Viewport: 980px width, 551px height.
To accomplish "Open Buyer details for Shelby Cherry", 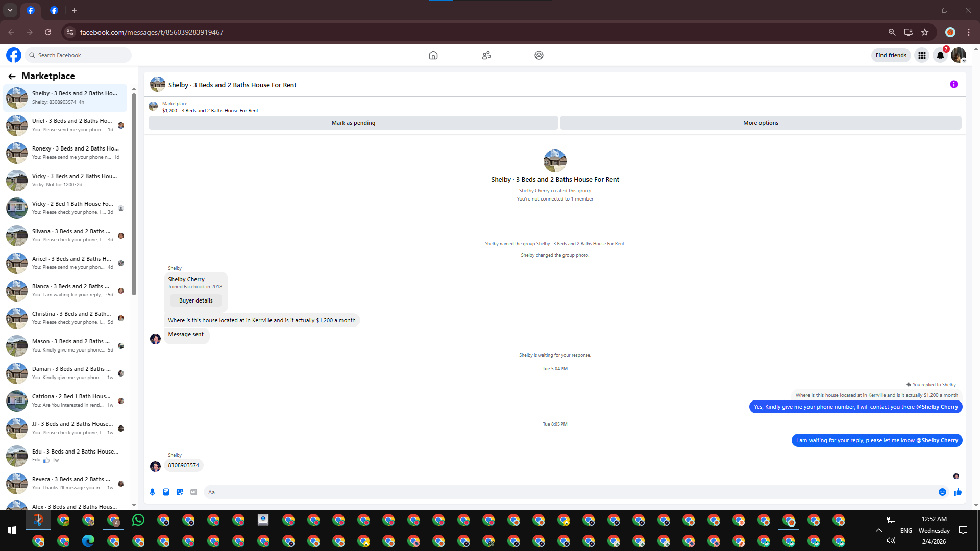I will coord(195,300).
